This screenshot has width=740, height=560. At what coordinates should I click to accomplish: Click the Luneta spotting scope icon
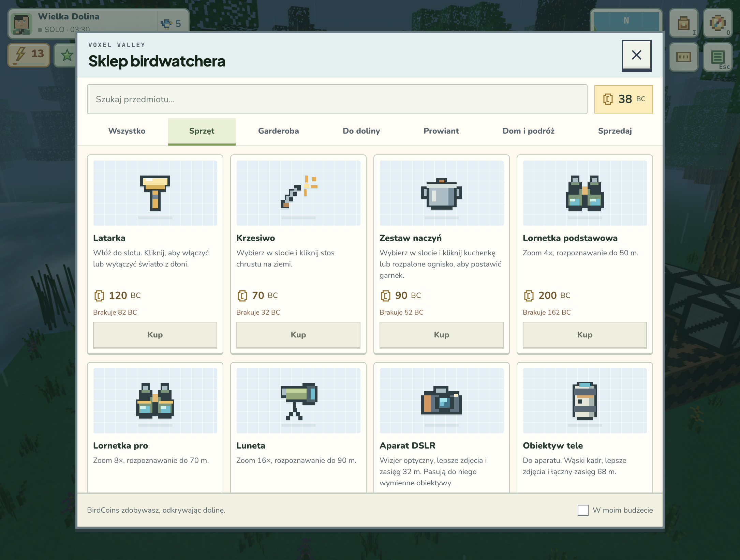299,401
